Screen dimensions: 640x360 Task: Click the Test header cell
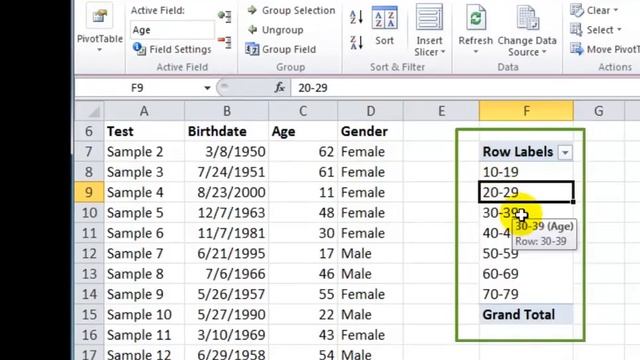[144, 131]
